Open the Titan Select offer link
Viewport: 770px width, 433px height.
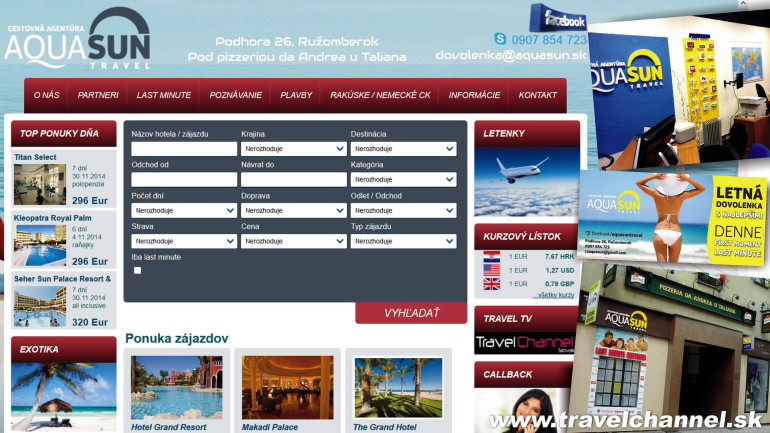tap(35, 157)
